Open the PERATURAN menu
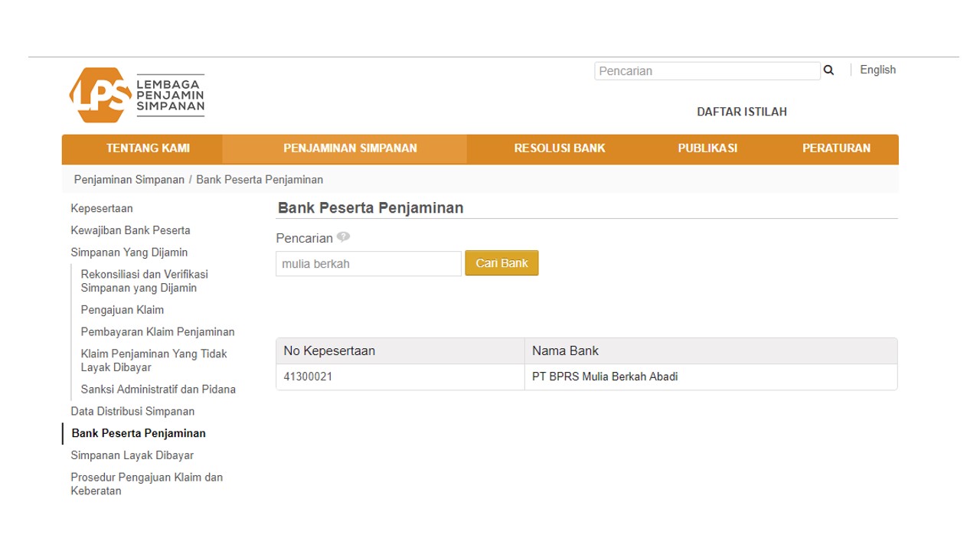 point(836,148)
